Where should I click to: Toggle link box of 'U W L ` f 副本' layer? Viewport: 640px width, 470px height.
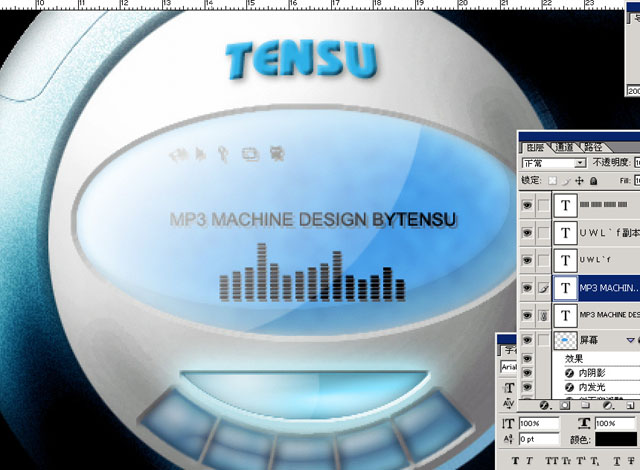543,233
